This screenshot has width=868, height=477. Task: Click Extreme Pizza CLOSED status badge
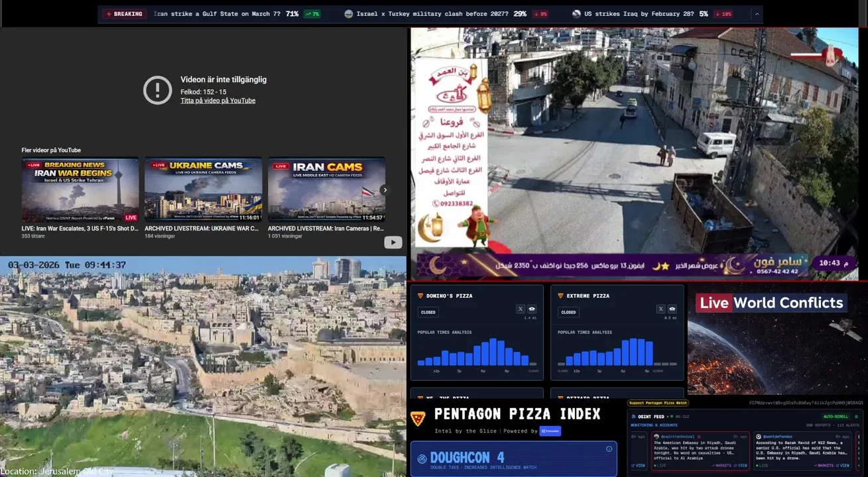coord(569,312)
